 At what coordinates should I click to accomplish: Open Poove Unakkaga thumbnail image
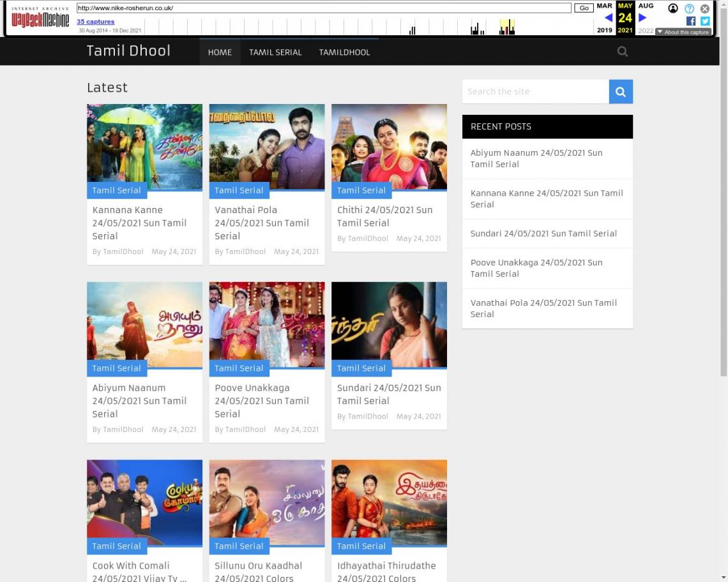267,324
